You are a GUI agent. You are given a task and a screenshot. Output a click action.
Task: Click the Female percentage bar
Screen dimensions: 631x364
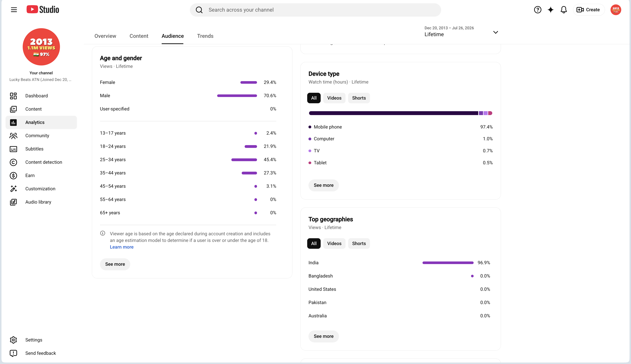coord(249,82)
